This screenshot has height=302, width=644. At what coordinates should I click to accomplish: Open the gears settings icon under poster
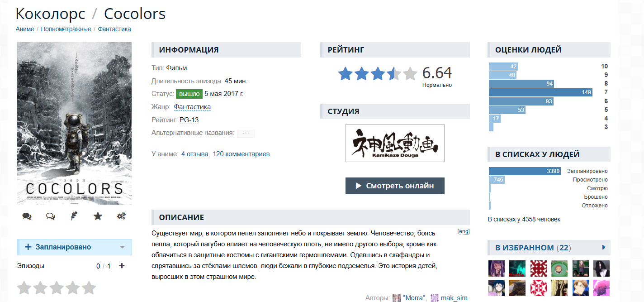tap(121, 216)
